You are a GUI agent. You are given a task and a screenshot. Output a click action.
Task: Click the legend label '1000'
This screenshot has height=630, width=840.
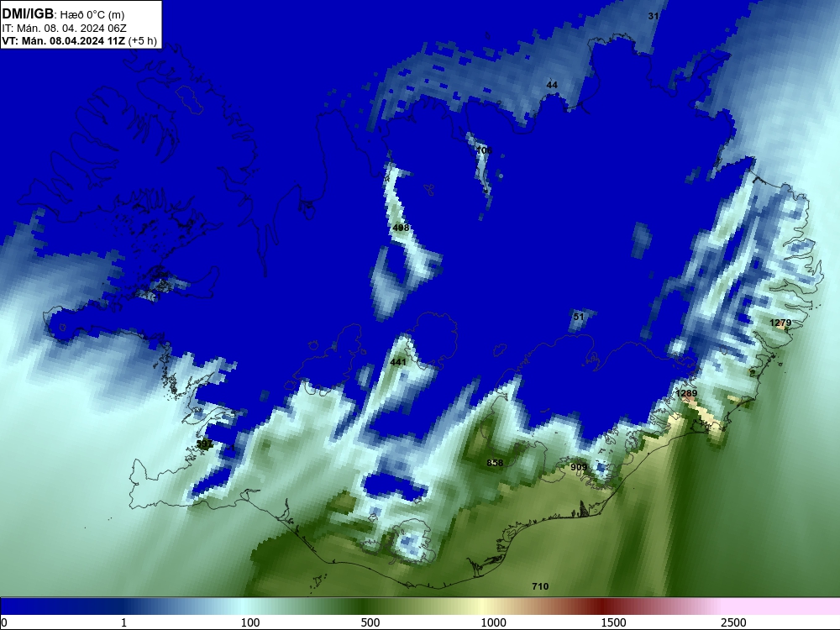click(493, 622)
